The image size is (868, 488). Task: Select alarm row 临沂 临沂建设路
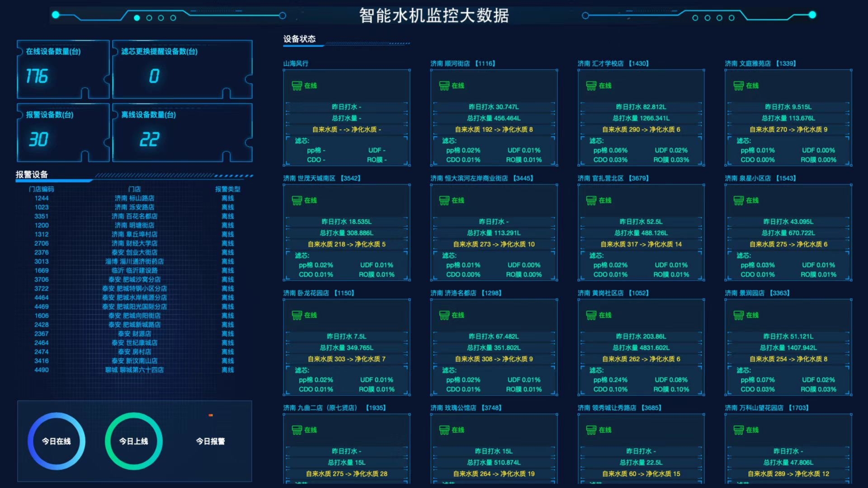point(134,270)
